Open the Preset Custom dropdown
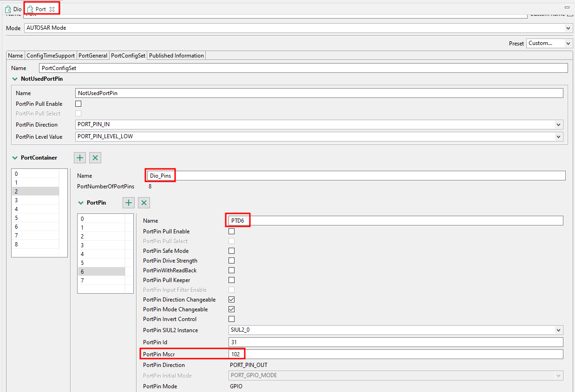 [568, 43]
